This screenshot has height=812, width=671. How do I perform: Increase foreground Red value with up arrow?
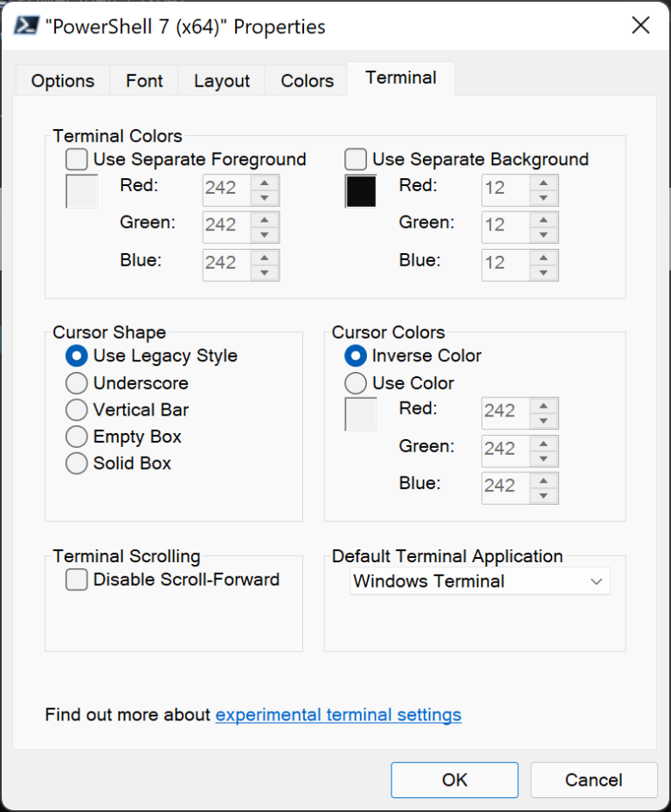coord(265,181)
